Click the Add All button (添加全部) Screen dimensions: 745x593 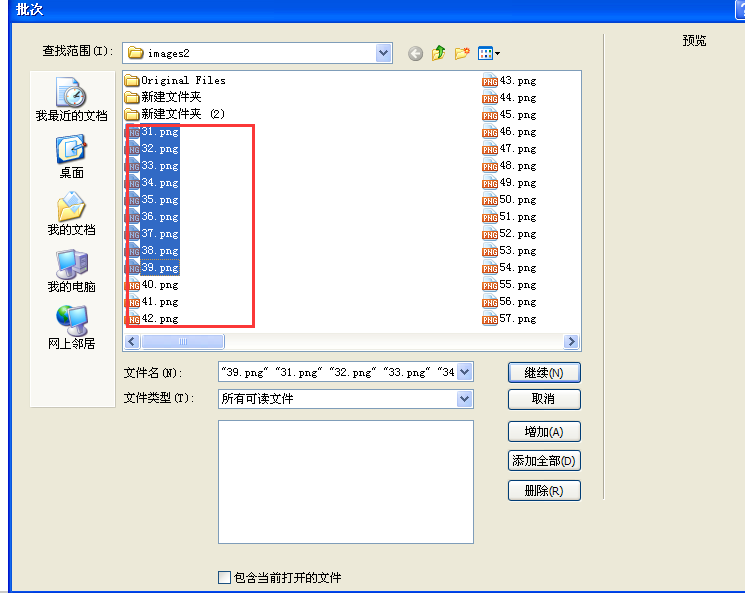(544, 461)
